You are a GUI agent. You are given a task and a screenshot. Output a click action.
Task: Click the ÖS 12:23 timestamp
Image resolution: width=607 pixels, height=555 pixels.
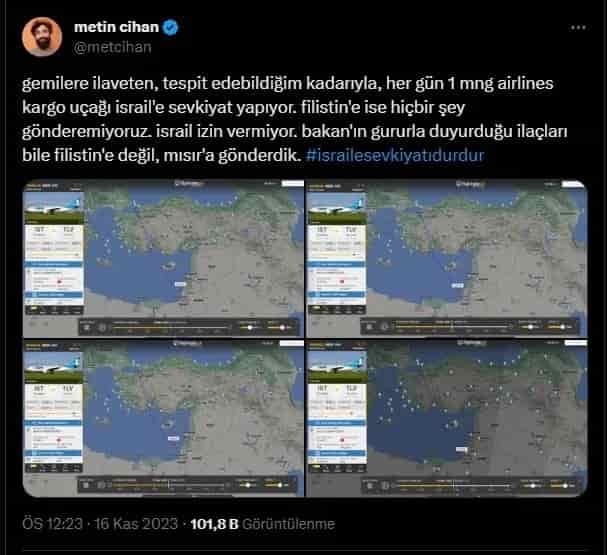[52, 524]
